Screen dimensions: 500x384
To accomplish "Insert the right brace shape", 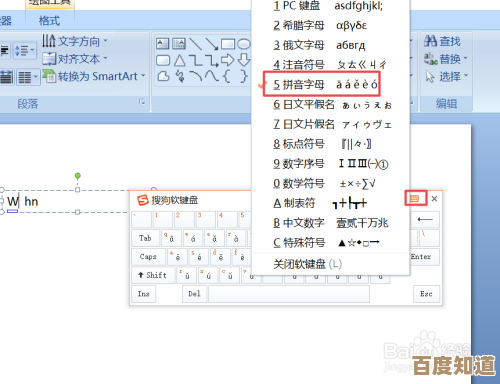I will 244,76.
